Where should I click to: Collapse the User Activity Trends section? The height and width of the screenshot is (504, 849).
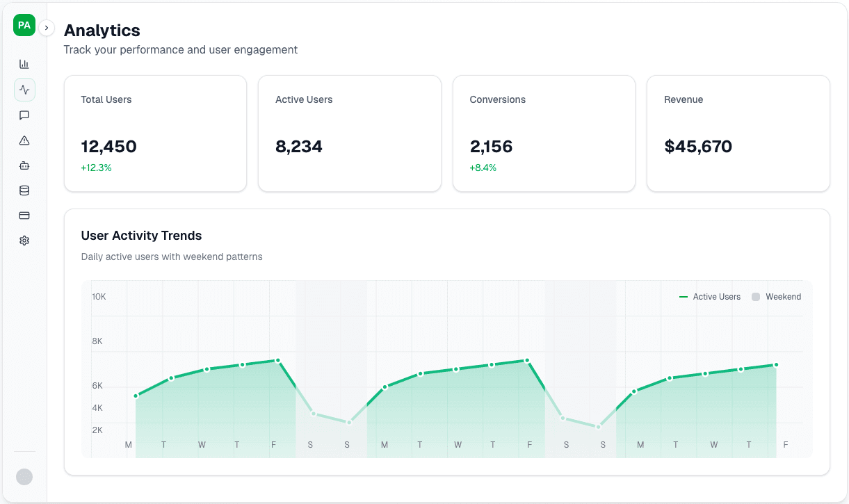(x=141, y=236)
